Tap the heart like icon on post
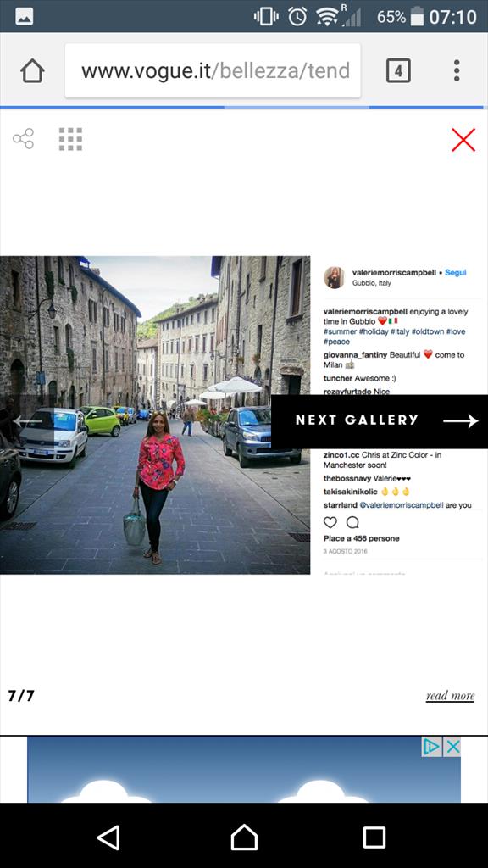 click(330, 522)
